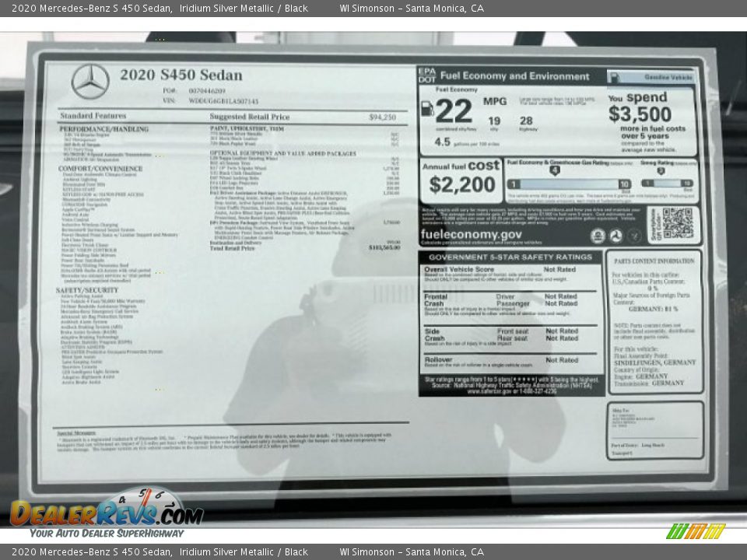
Task: Click 'GOVERNMENT 5-STAR SAFETY RATINGS' header
Action: pyautogui.click(x=510, y=257)
